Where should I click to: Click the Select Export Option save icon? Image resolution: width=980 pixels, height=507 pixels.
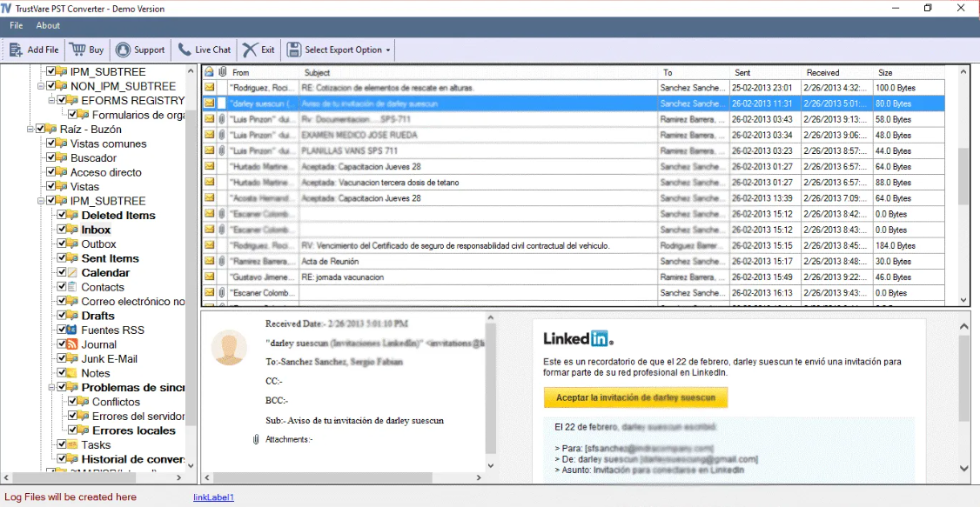[x=294, y=50]
